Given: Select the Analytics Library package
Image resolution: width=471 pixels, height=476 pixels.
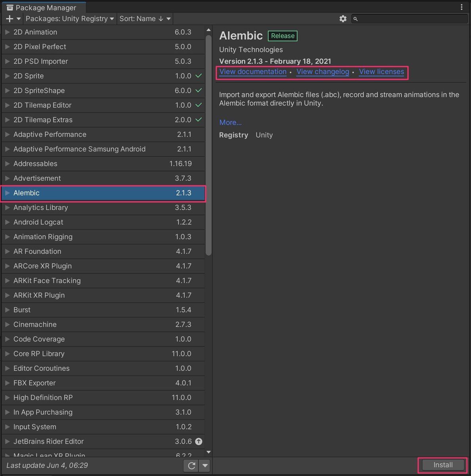Looking at the screenshot, I should tap(103, 208).
